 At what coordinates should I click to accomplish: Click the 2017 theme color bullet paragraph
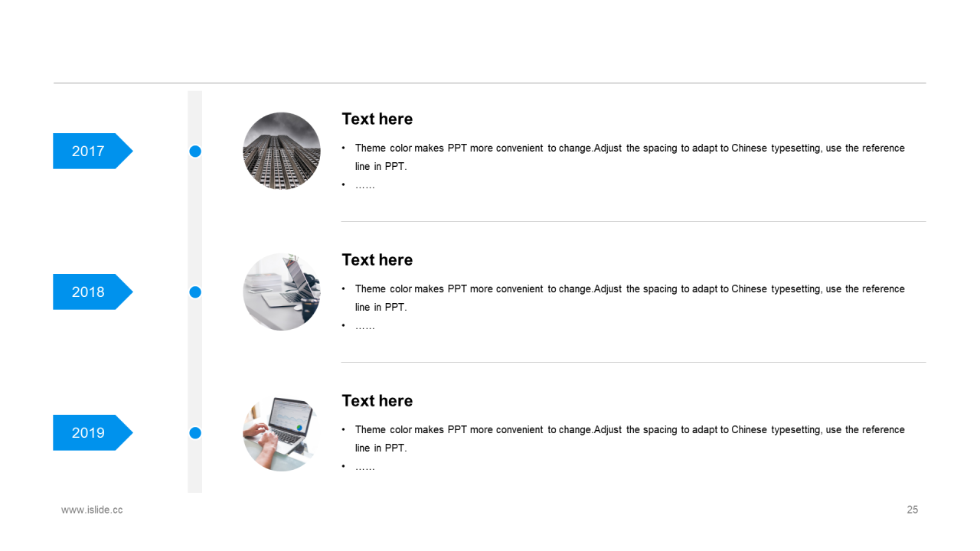tap(623, 157)
